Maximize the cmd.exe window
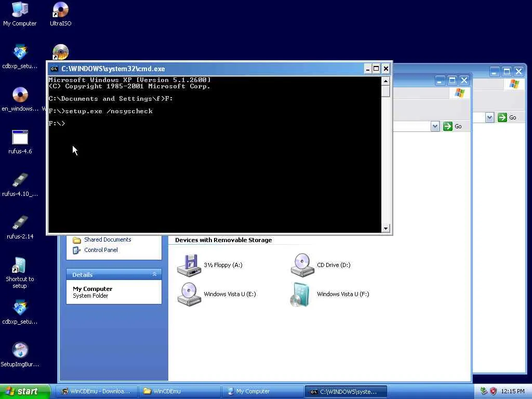Image resolution: width=532 pixels, height=399 pixels. click(376, 69)
